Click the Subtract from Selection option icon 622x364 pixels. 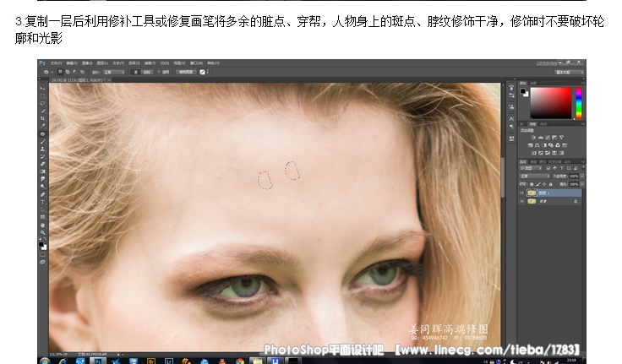(74, 72)
